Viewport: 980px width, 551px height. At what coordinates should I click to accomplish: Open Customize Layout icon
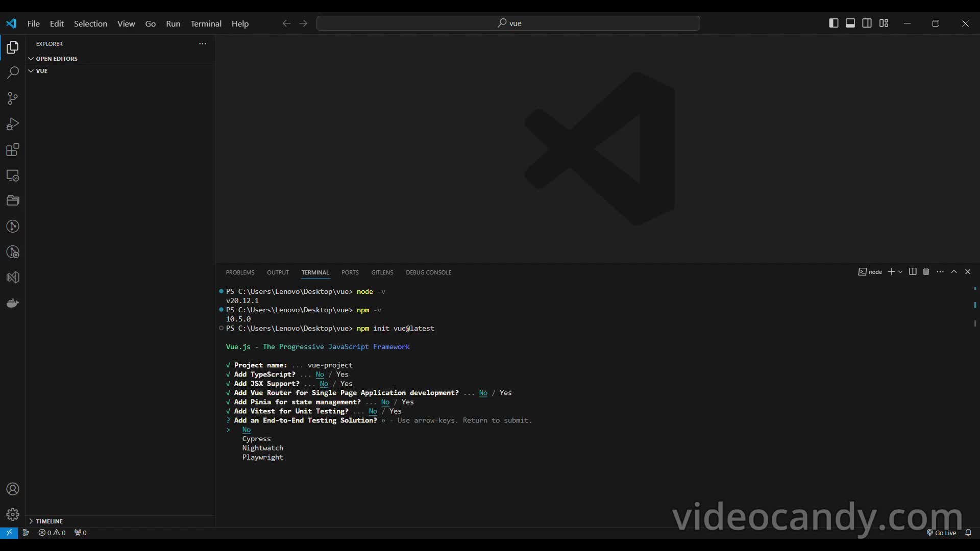click(x=884, y=23)
